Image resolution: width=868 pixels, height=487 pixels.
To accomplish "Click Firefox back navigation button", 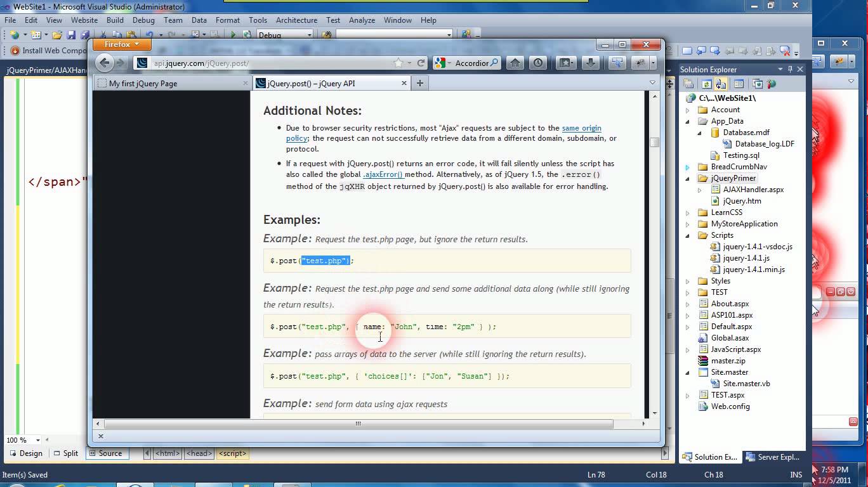I will click(x=105, y=62).
